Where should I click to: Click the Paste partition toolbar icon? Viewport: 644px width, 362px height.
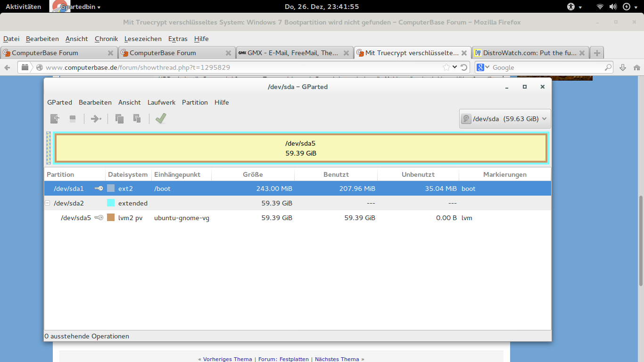click(137, 119)
